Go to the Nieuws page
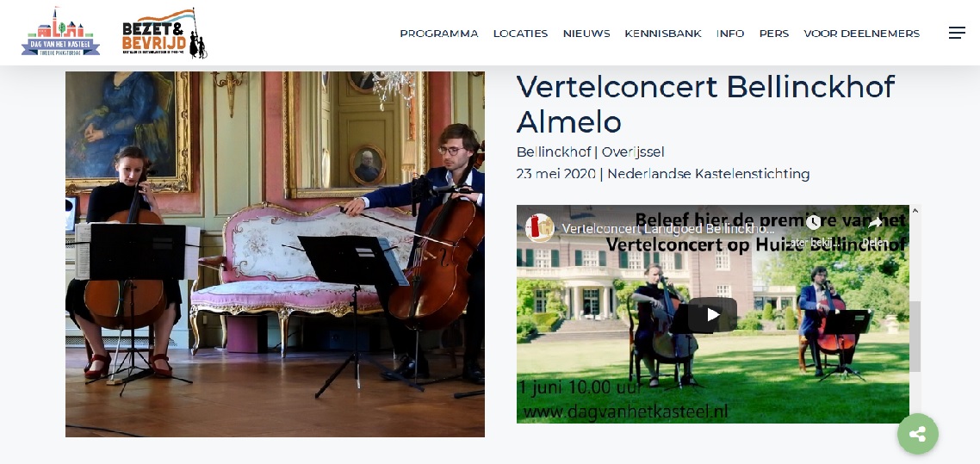This screenshot has width=980, height=464. (586, 34)
